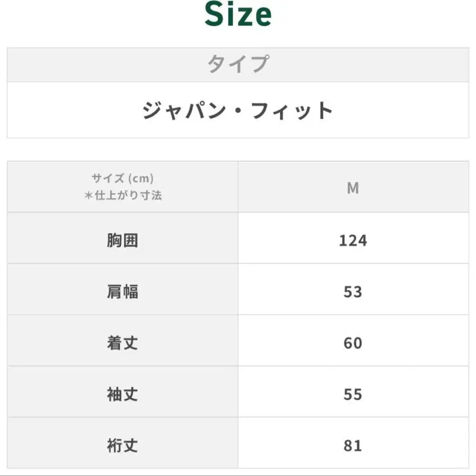This screenshot has width=476, height=476.
Task: Click the 裄丈 row label
Action: tap(122, 445)
